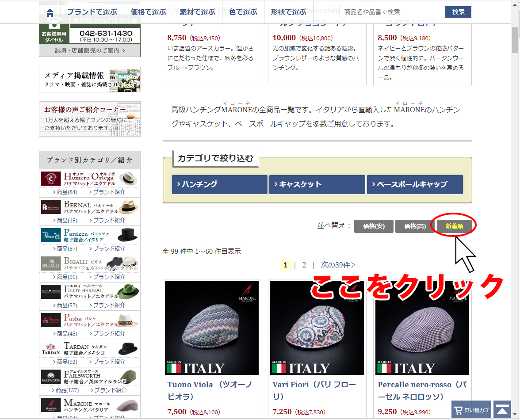Go to page 2 of results
Image resolution: width=520 pixels, height=420 pixels.
tap(304, 265)
